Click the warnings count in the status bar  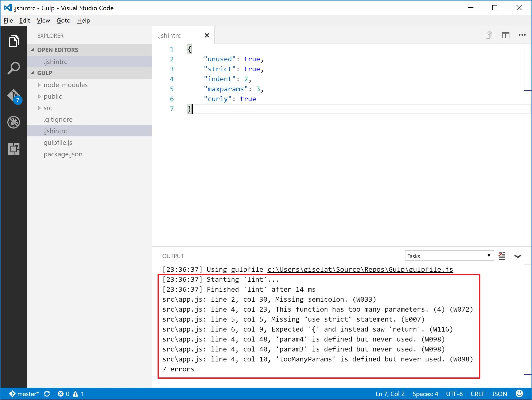(x=78, y=394)
